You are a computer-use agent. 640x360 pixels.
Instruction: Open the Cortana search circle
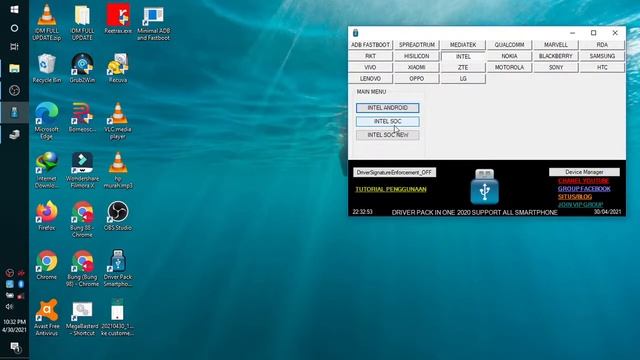(x=14, y=28)
